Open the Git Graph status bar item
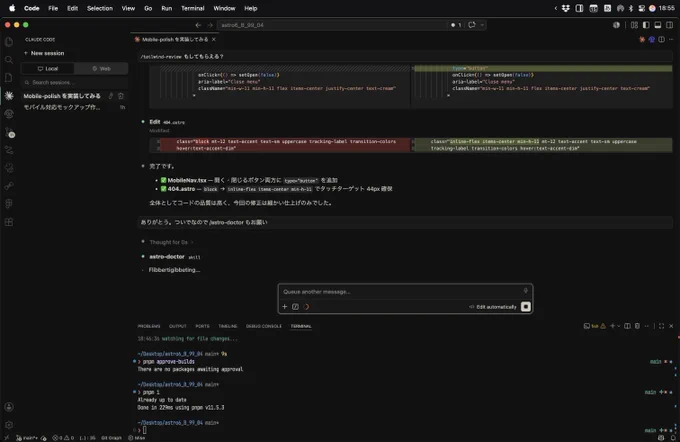Image resolution: width=680 pixels, height=442 pixels. (x=111, y=438)
